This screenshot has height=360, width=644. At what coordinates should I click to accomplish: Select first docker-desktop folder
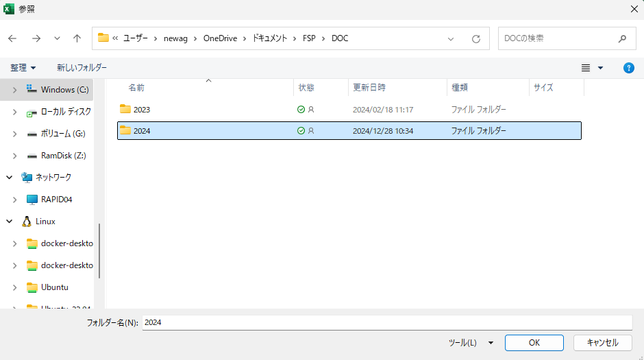[60, 243]
